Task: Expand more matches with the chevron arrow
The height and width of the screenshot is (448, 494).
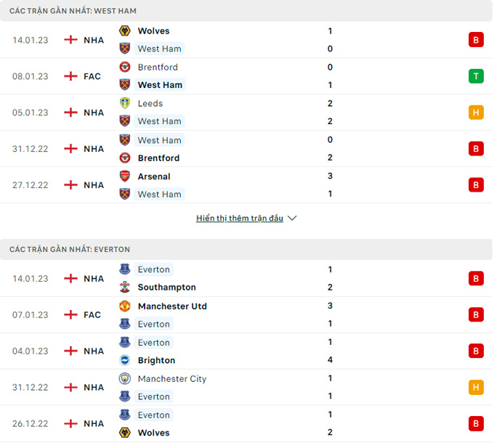Action: [292, 218]
